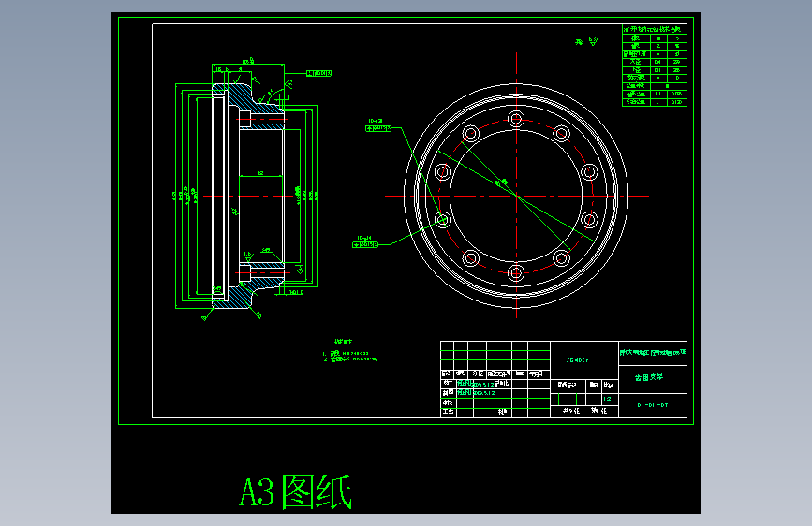Click the second technical requirement line

[350, 358]
